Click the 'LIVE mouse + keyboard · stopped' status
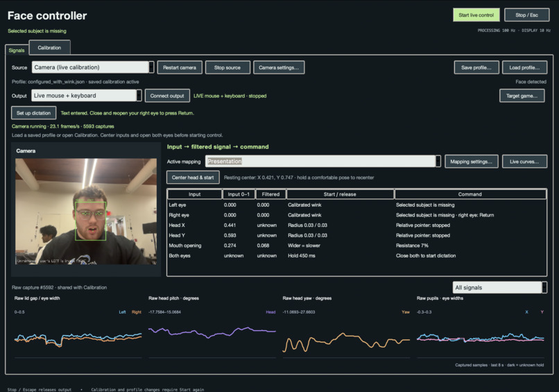The image size is (559, 392). pyautogui.click(x=230, y=96)
